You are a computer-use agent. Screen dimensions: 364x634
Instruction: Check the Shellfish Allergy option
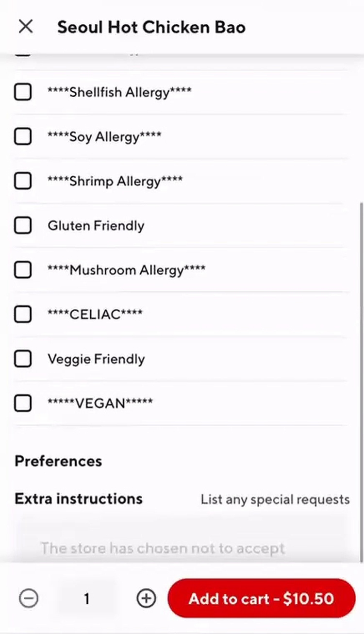click(x=23, y=92)
